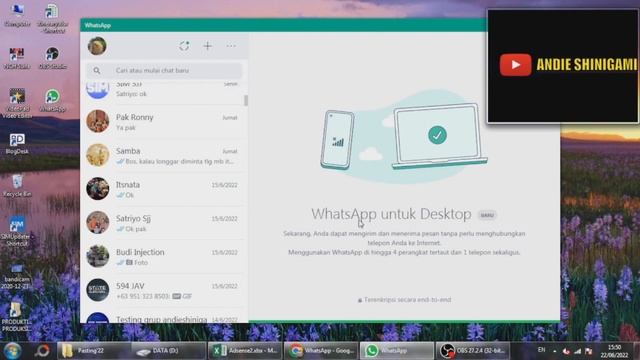Click the BARU badge next to title
This screenshot has width=640, height=360.
(x=487, y=215)
